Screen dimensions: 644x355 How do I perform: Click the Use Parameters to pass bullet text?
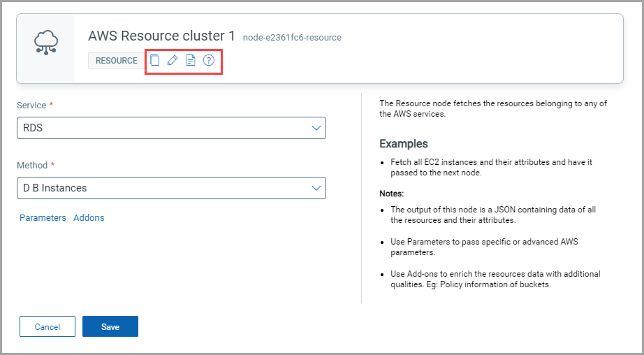tap(484, 247)
